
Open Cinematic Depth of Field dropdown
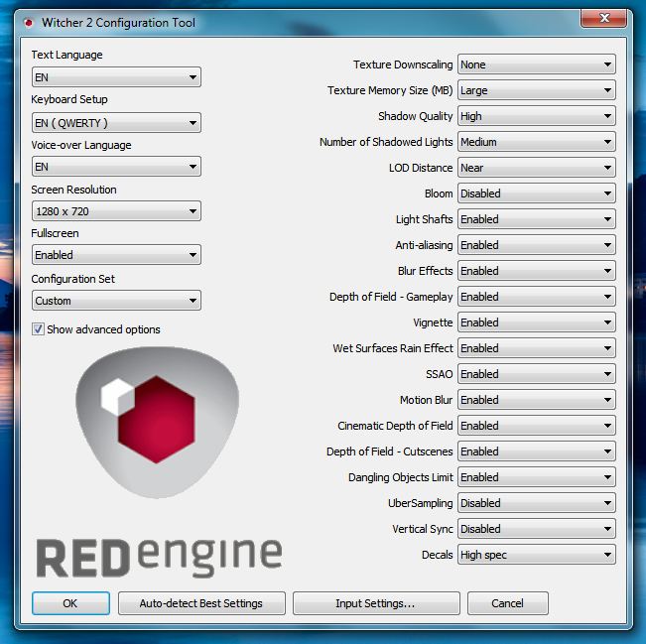(537, 426)
